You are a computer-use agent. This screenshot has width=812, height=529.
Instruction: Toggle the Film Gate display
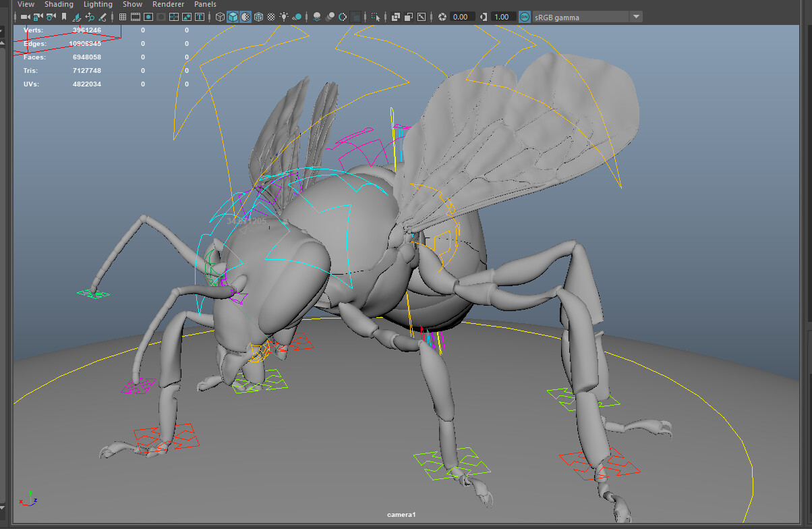pyautogui.click(x=136, y=17)
